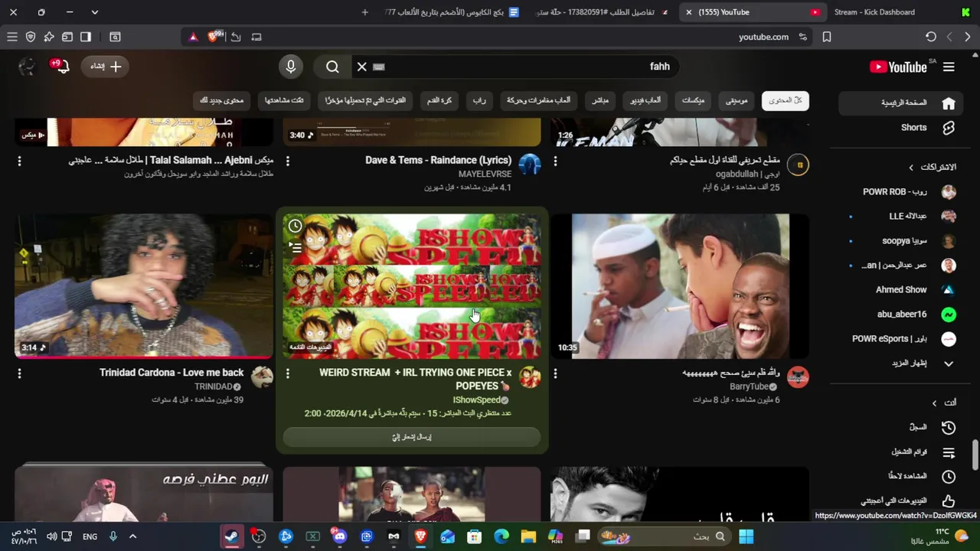Open the notifications bell
Image resolution: width=980 pixels, height=551 pixels.
tap(61, 67)
